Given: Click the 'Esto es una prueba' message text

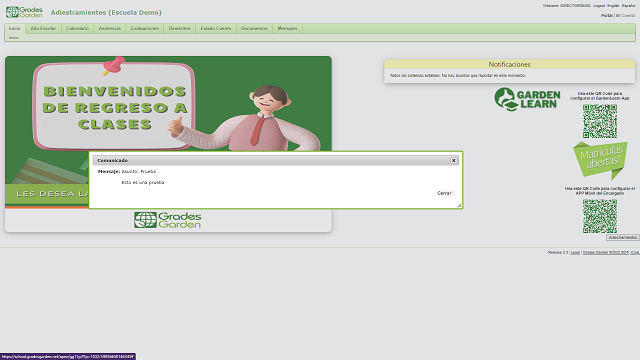Looking at the screenshot, I should click(143, 182).
